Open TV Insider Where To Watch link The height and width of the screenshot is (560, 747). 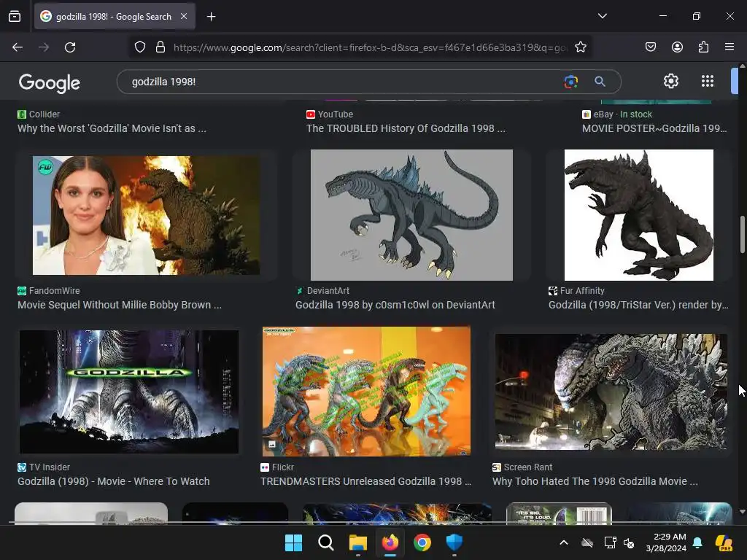113,481
